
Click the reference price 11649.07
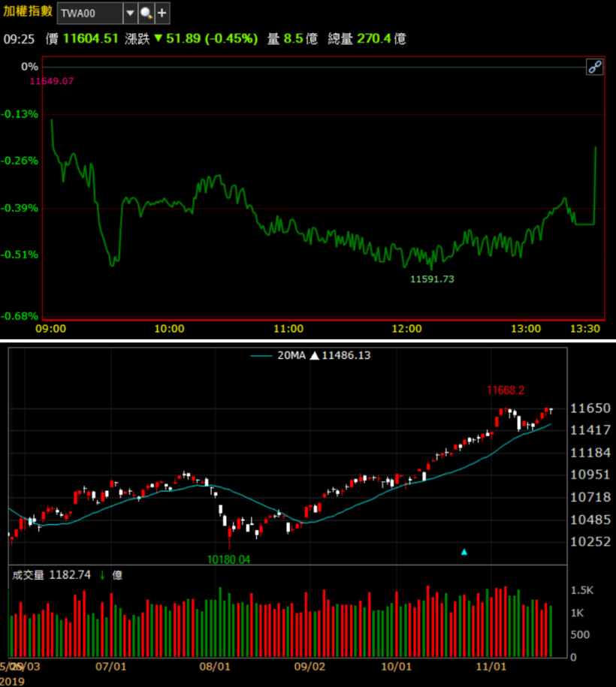pos(51,81)
